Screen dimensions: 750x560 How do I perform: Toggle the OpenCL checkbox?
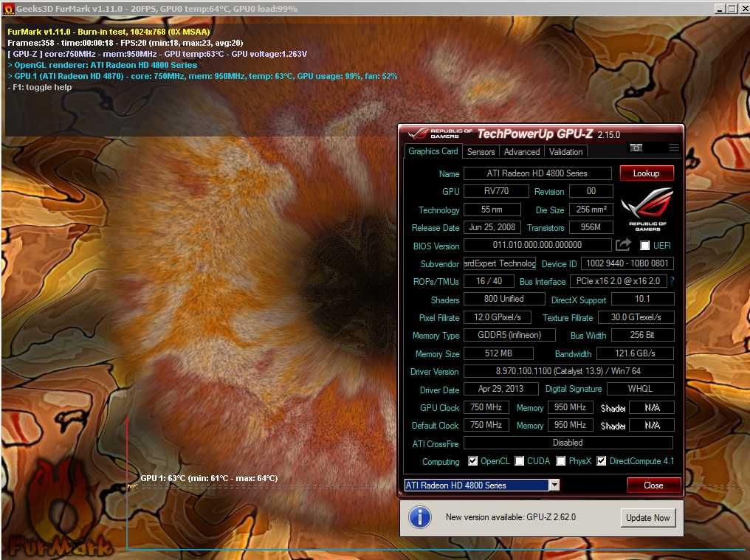tap(472, 460)
